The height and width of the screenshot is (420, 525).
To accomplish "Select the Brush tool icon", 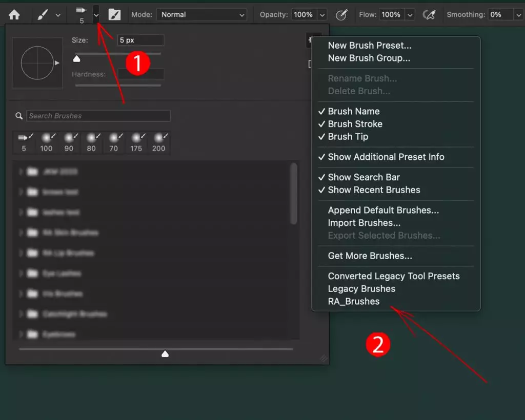I will tap(43, 15).
